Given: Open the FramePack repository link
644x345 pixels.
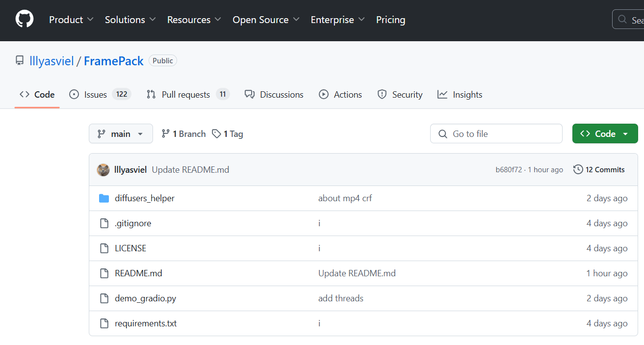Looking at the screenshot, I should click(x=114, y=61).
